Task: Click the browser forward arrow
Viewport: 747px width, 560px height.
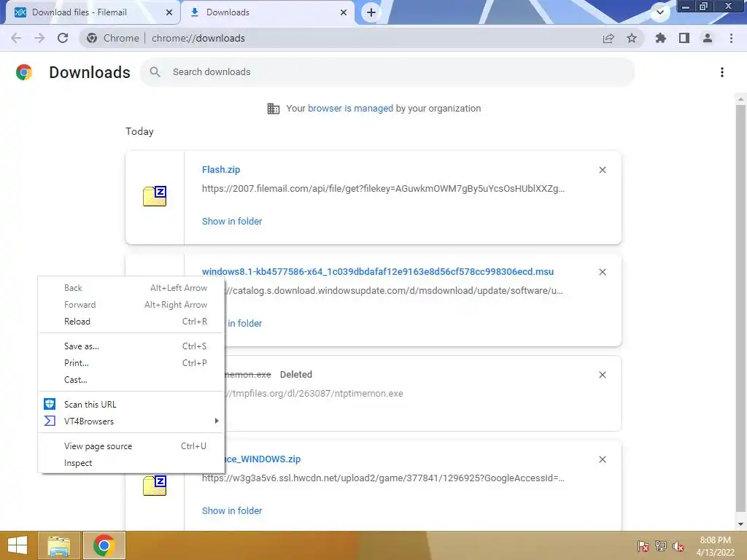Action: pos(39,38)
